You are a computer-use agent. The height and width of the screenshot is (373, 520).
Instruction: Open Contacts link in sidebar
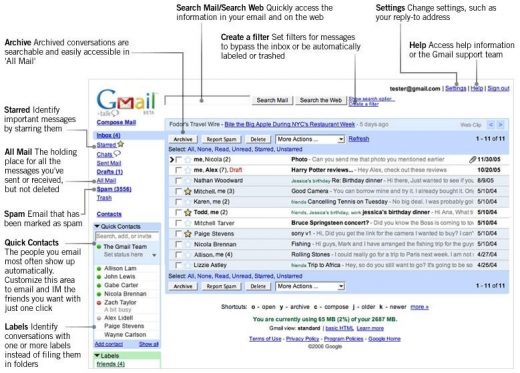pos(109,214)
